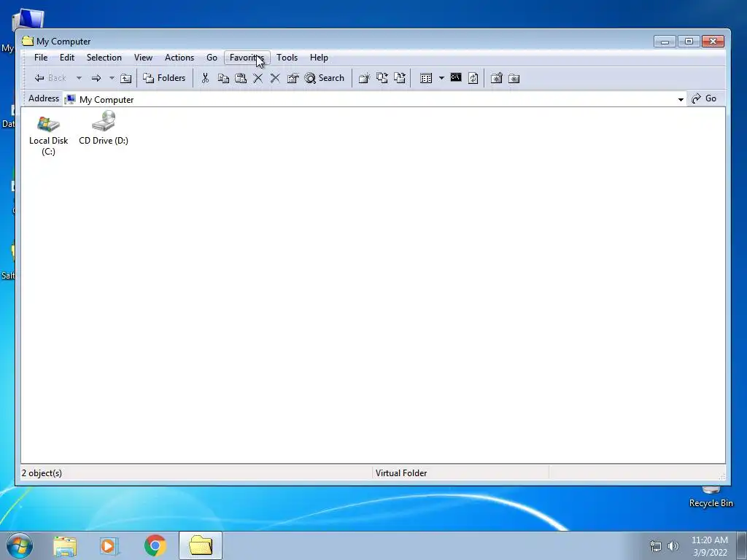Click the active folder app on taskbar
This screenshot has width=747, height=560.
(201, 545)
